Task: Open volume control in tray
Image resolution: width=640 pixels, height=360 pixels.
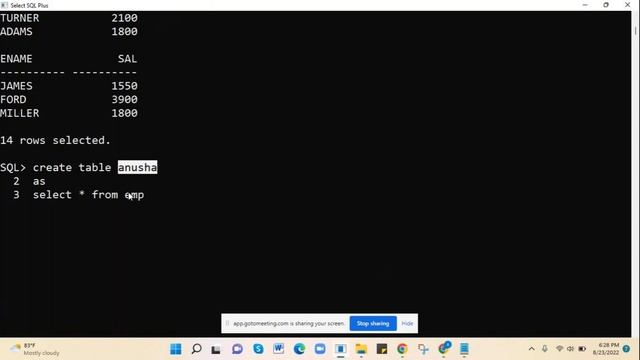Action: [x=571, y=349]
